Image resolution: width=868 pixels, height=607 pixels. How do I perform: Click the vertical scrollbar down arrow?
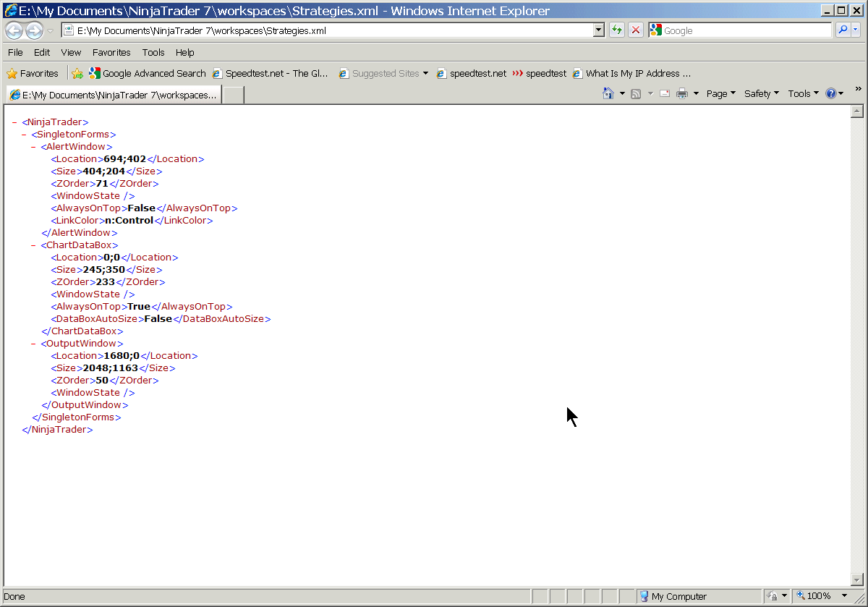(857, 580)
